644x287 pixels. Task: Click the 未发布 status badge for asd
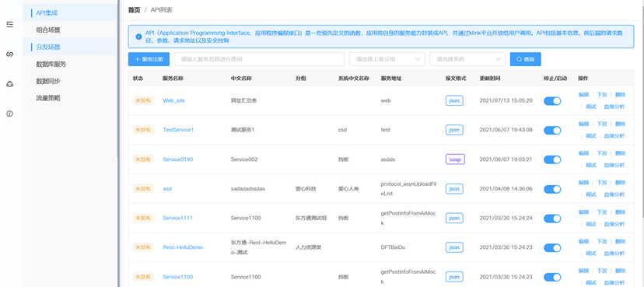[143, 189]
